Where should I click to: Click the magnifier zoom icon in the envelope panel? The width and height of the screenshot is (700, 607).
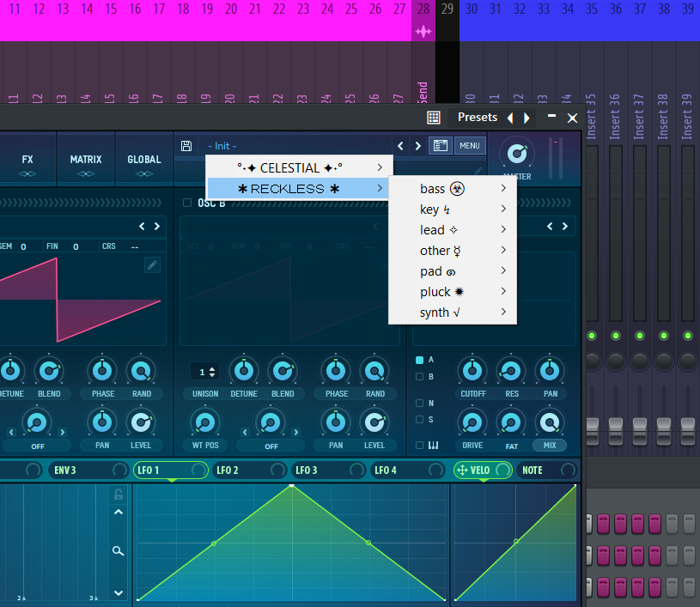click(x=119, y=550)
